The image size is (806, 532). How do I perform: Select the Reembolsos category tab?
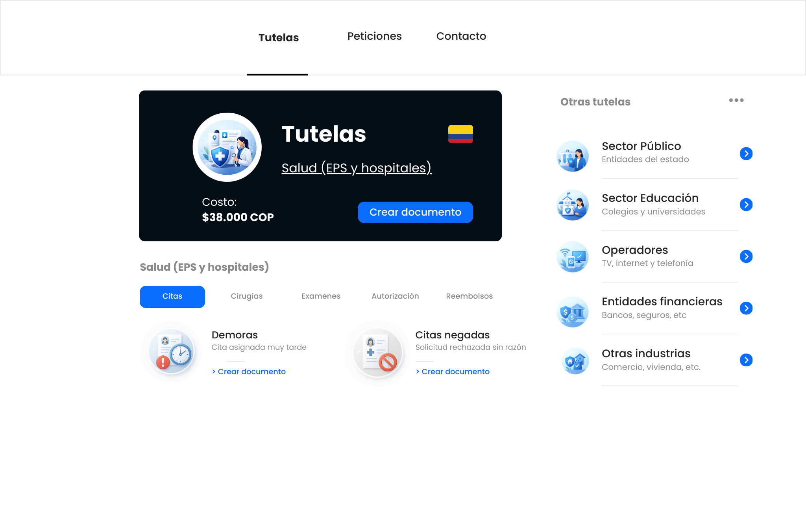tap(469, 296)
